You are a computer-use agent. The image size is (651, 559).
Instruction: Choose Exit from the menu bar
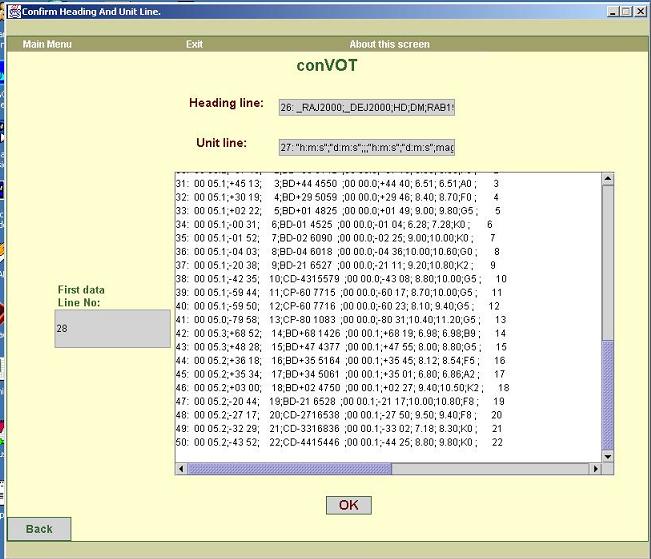[x=194, y=44]
